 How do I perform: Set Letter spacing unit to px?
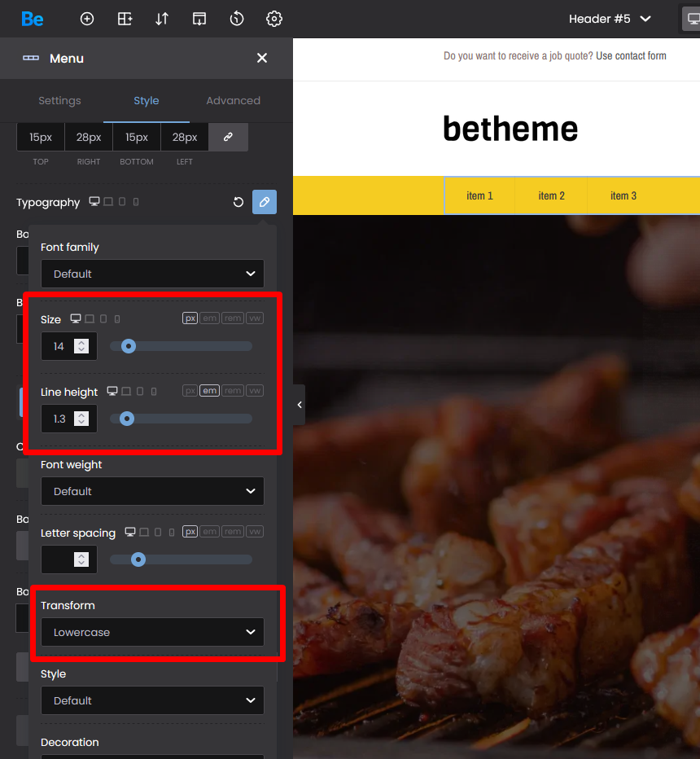(190, 532)
